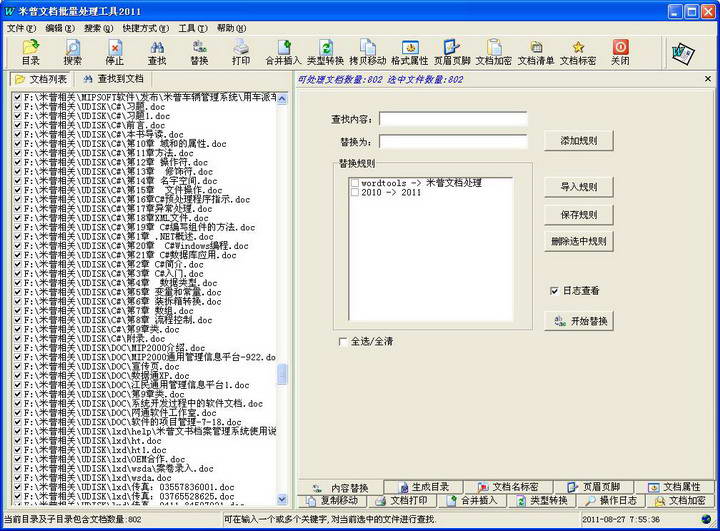Switch to the 文档加密 bottom tab
The image size is (720, 531).
[680, 500]
